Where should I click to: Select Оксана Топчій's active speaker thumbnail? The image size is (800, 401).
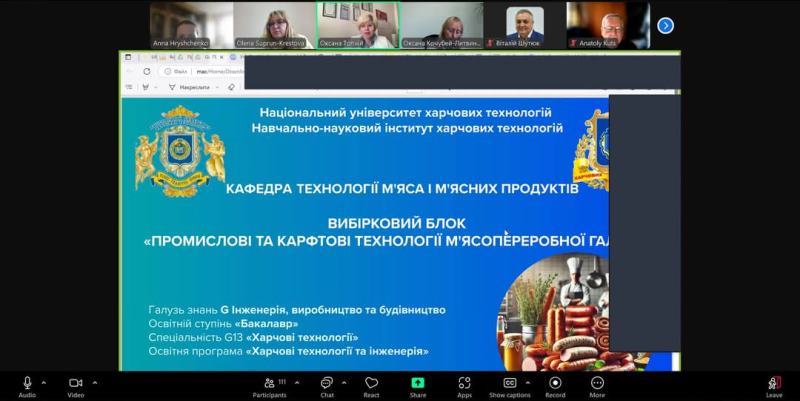358,26
